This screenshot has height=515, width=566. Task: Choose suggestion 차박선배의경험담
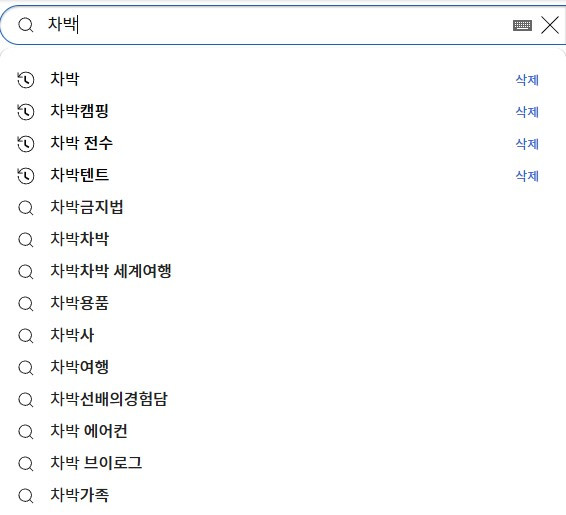tap(109, 398)
